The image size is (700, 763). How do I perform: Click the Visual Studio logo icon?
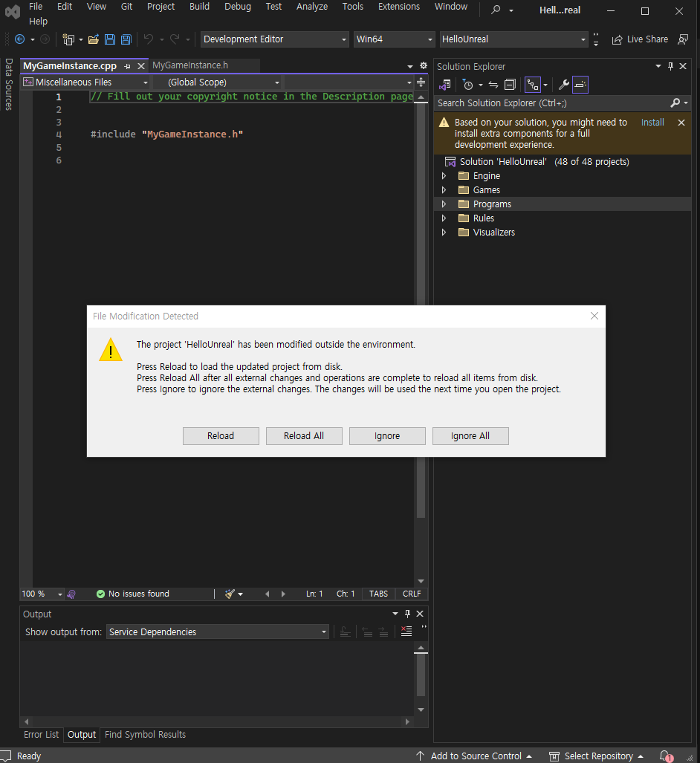point(12,11)
